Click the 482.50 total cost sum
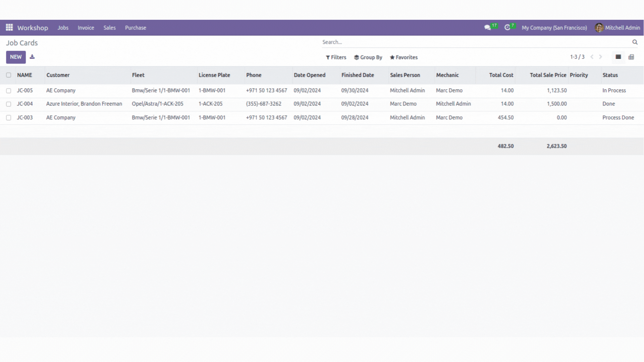Image resolution: width=644 pixels, height=362 pixels. [x=506, y=146]
